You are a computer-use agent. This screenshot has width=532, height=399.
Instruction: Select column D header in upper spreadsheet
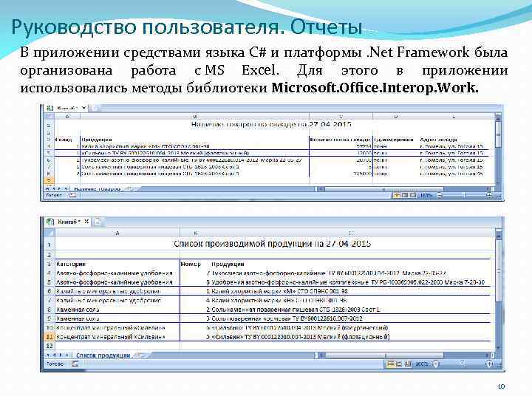coord(395,117)
